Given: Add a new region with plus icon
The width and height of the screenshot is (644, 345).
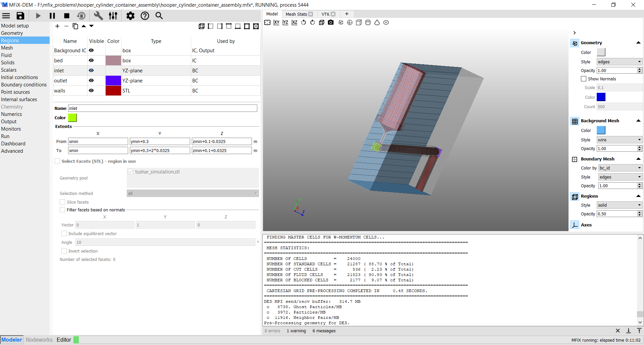Looking at the screenshot, I should (x=57, y=26).
